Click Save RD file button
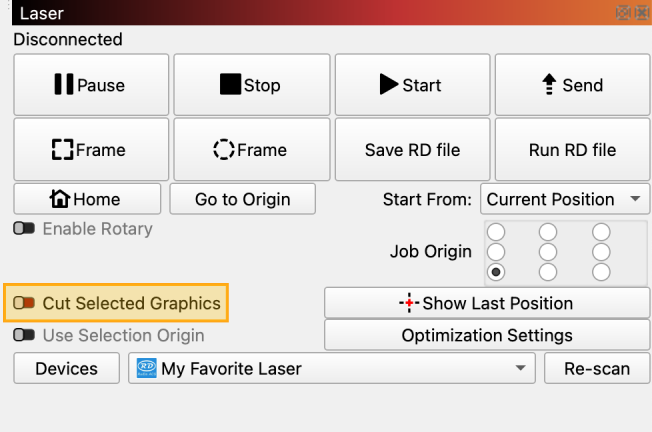The image size is (652, 432). click(412, 150)
